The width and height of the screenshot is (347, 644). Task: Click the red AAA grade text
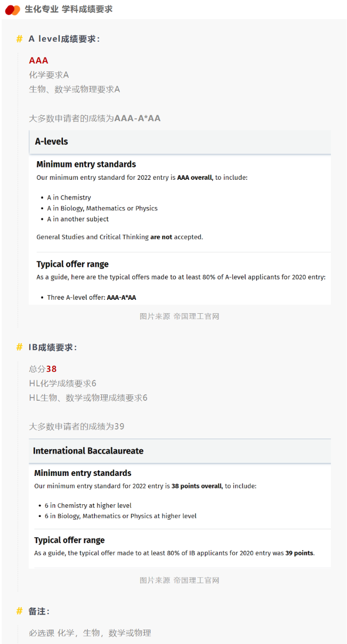coord(38,60)
